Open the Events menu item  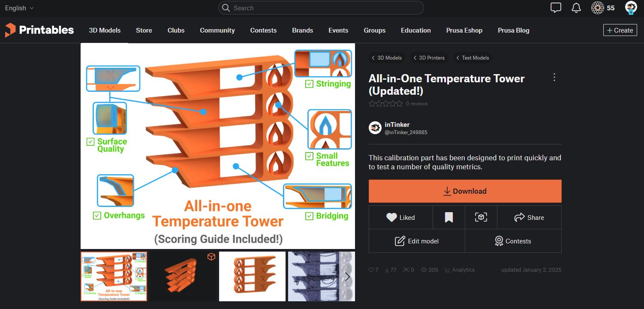click(x=338, y=30)
